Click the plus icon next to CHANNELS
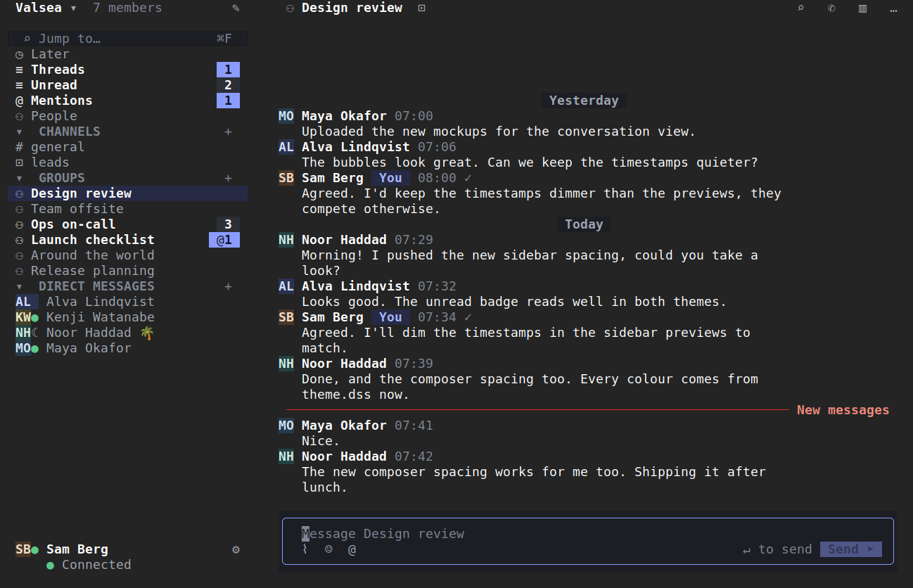The image size is (913, 588). click(x=228, y=132)
